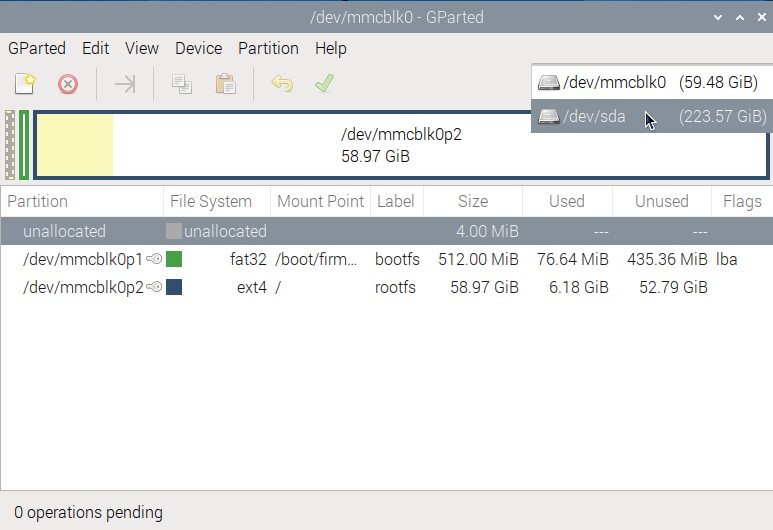Select the /dev/mmcblk0p2 block in disk map

(401, 145)
